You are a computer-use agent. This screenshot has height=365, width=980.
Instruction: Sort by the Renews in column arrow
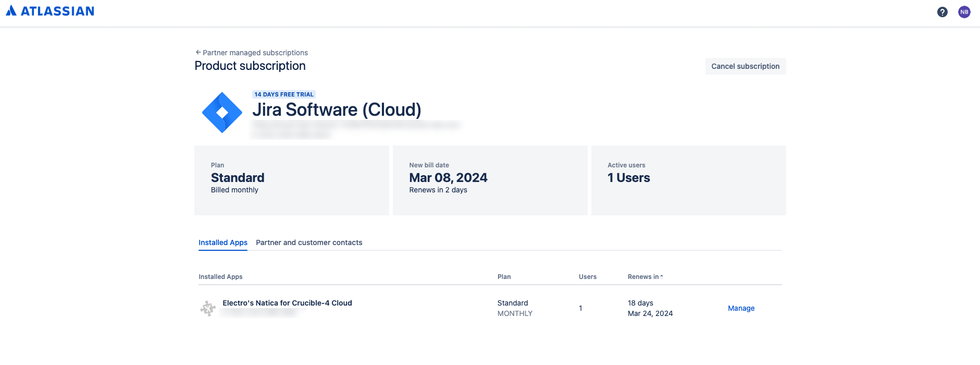click(x=662, y=277)
